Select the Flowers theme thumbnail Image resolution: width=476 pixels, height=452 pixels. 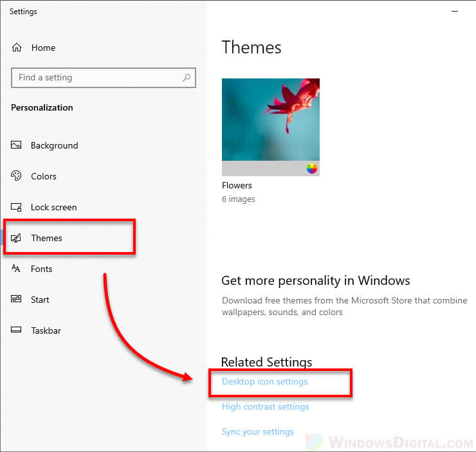click(x=270, y=120)
